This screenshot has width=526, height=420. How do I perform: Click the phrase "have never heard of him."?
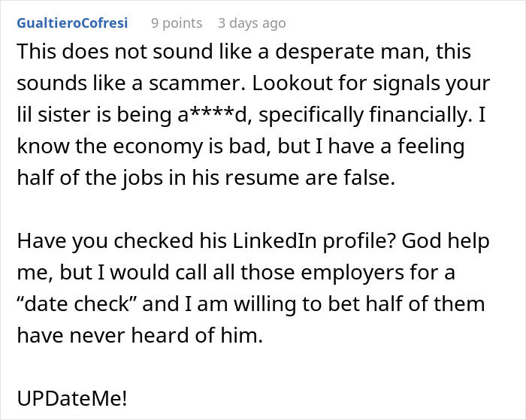[140, 335]
